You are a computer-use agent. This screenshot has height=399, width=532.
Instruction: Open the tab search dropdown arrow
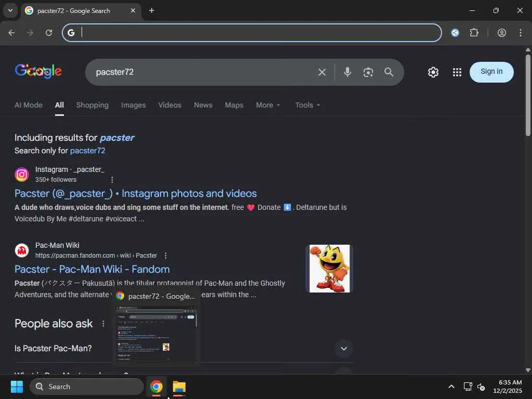(x=10, y=10)
